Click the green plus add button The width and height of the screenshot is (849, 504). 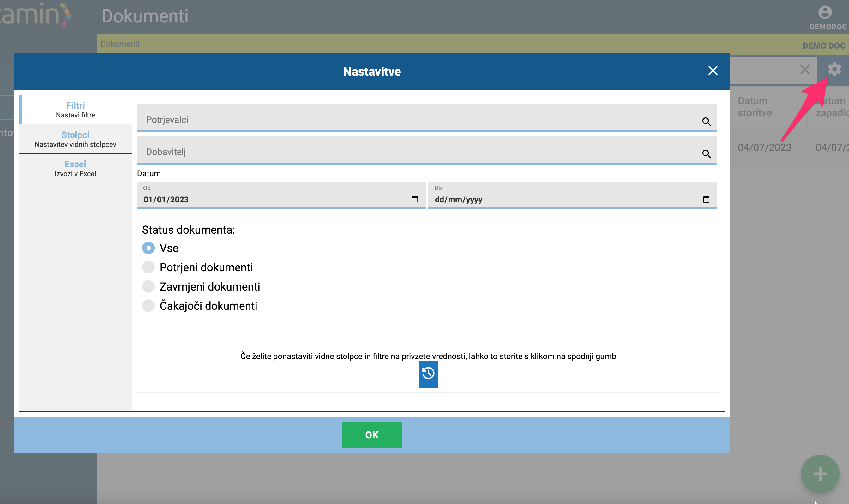[x=820, y=474]
